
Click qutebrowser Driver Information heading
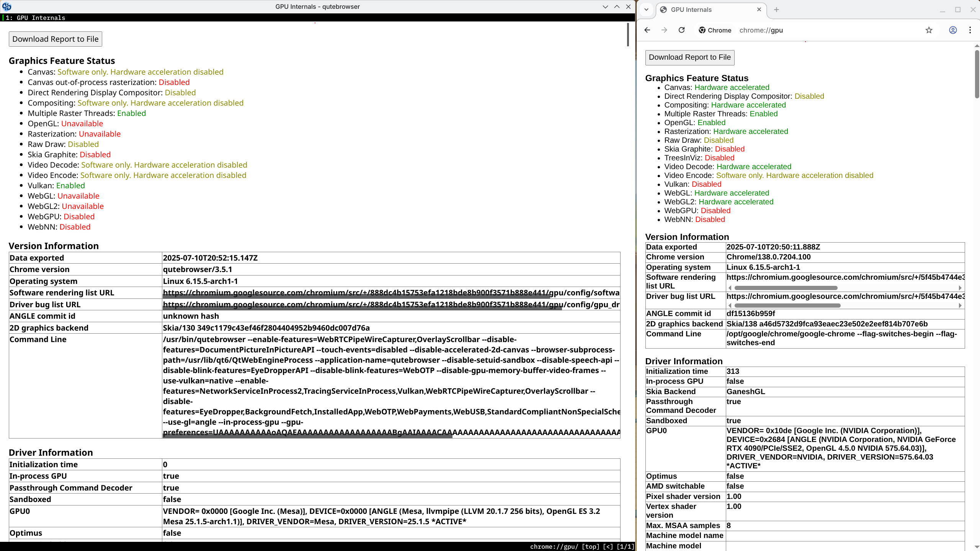pos(51,453)
